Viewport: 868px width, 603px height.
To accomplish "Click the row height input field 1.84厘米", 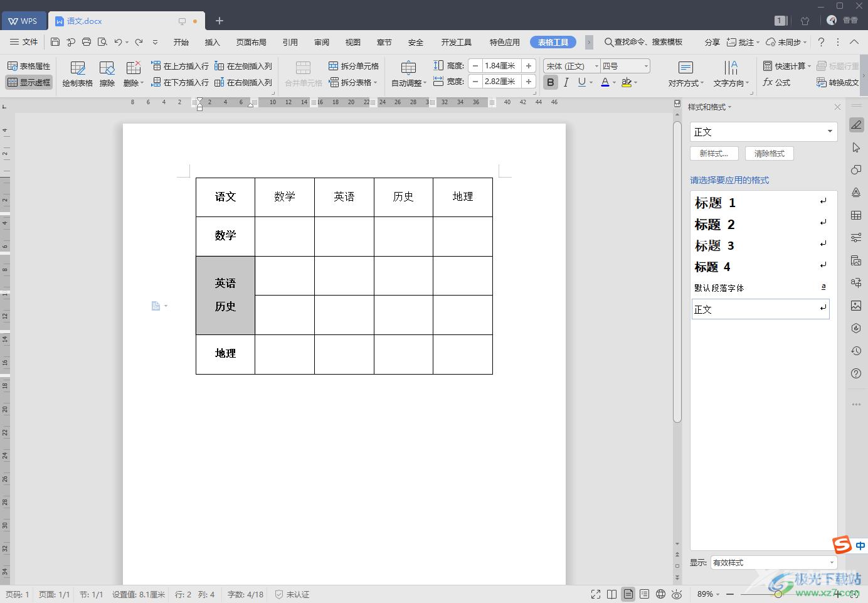I will pos(501,66).
